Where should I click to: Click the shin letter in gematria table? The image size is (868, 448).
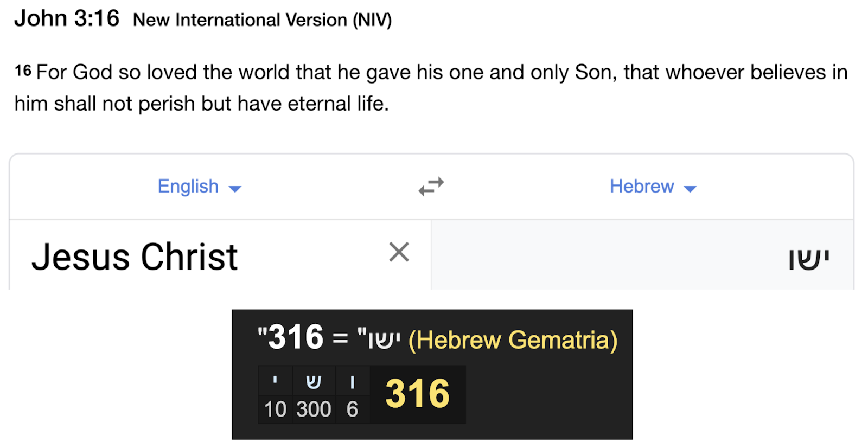[x=314, y=382]
